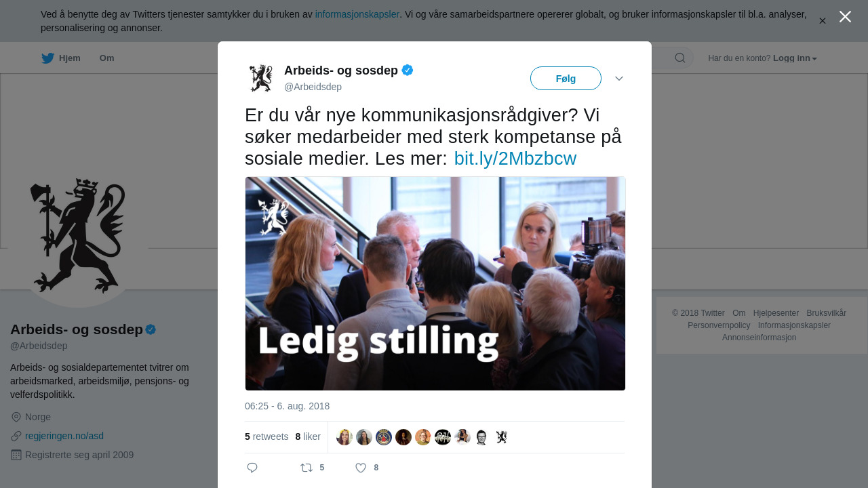Open the first liker's avatar
This screenshot has width=868, height=488.
(344, 437)
